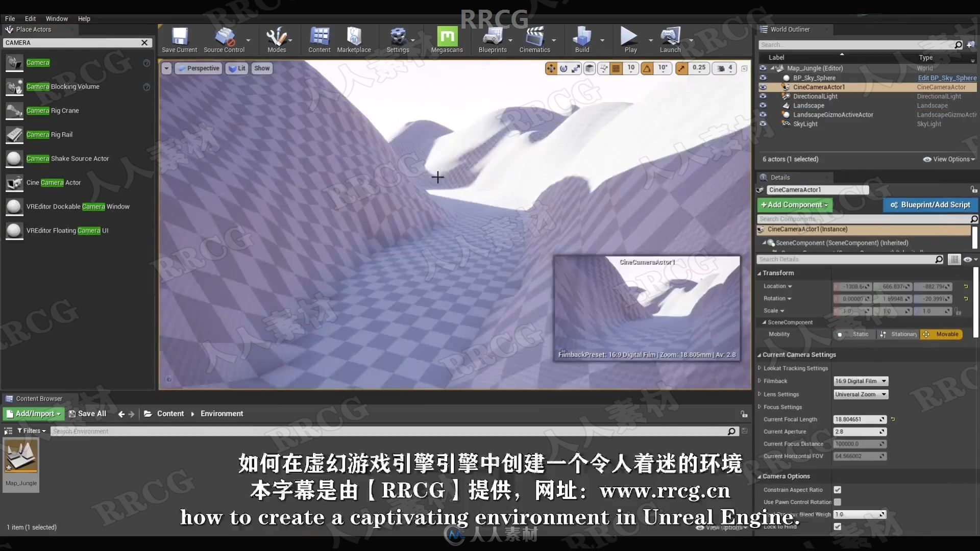Open the File menu
This screenshot has width=980, height=551.
click(x=9, y=18)
